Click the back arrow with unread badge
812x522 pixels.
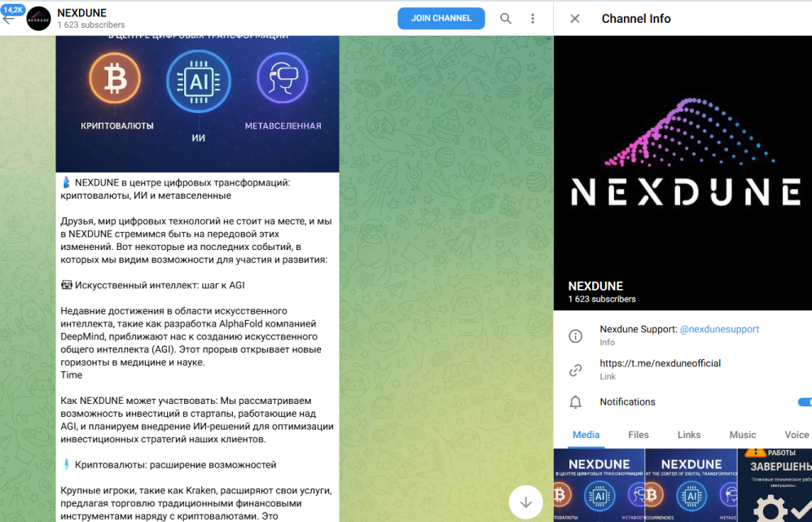coord(9,17)
